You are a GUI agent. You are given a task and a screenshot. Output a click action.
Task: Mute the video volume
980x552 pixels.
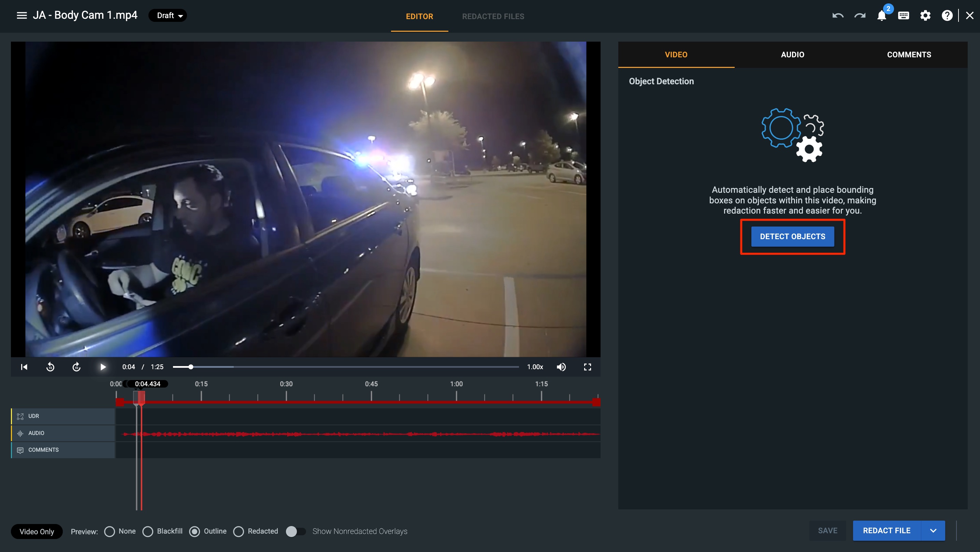(561, 367)
